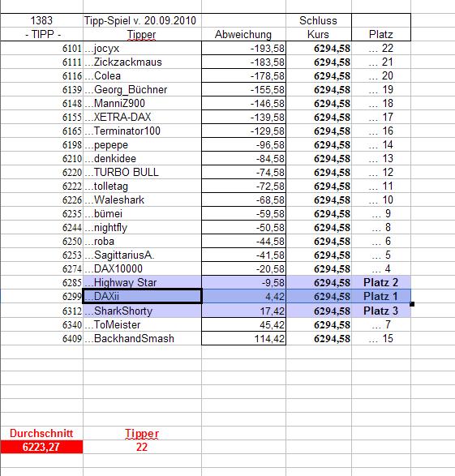455x476 pixels.
Task: Click the Platz 3 cell
Action: (381, 311)
